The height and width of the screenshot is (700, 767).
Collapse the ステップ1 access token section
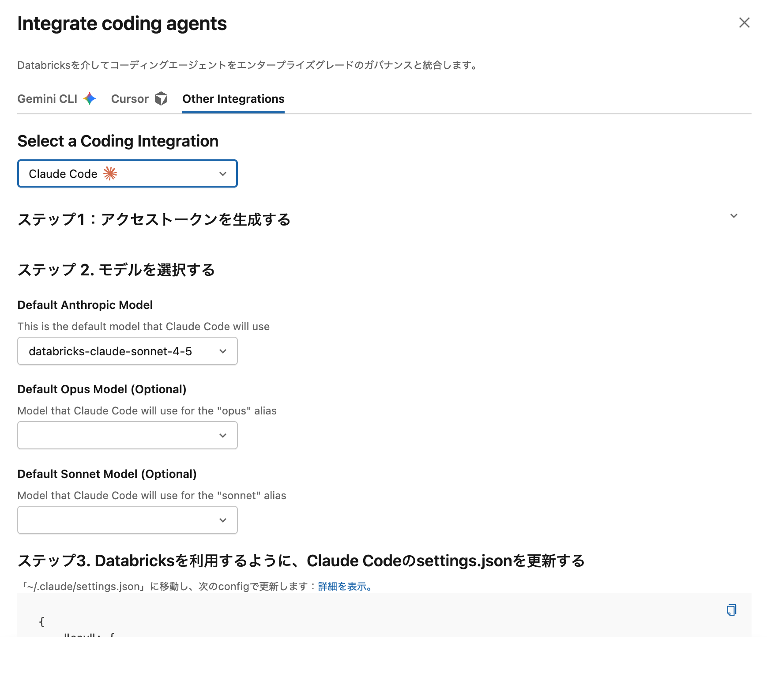pyautogui.click(x=733, y=216)
